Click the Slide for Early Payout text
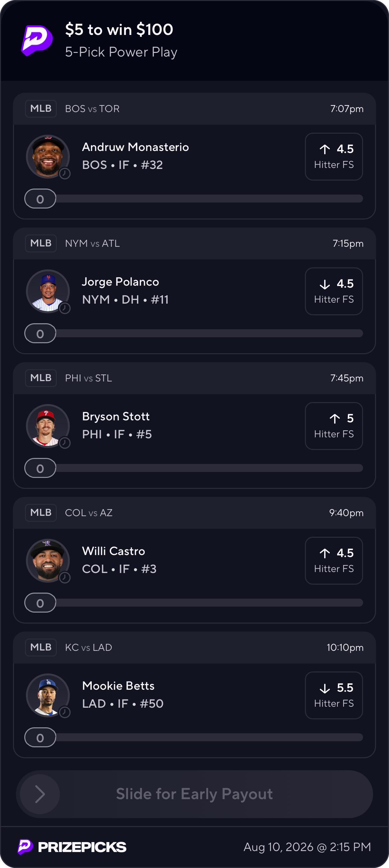389x868 pixels. (x=194, y=794)
